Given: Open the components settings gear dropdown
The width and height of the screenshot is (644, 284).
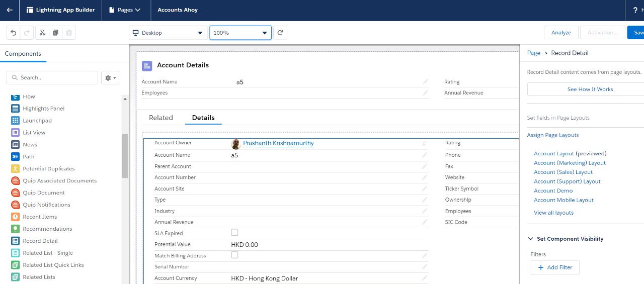Looking at the screenshot, I should pos(111,77).
